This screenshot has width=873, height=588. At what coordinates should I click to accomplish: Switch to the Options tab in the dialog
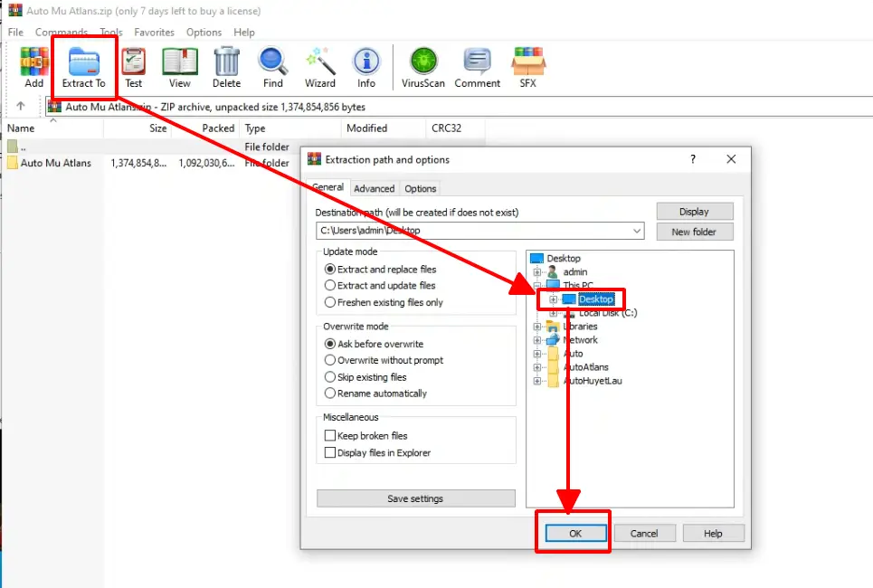[421, 189]
